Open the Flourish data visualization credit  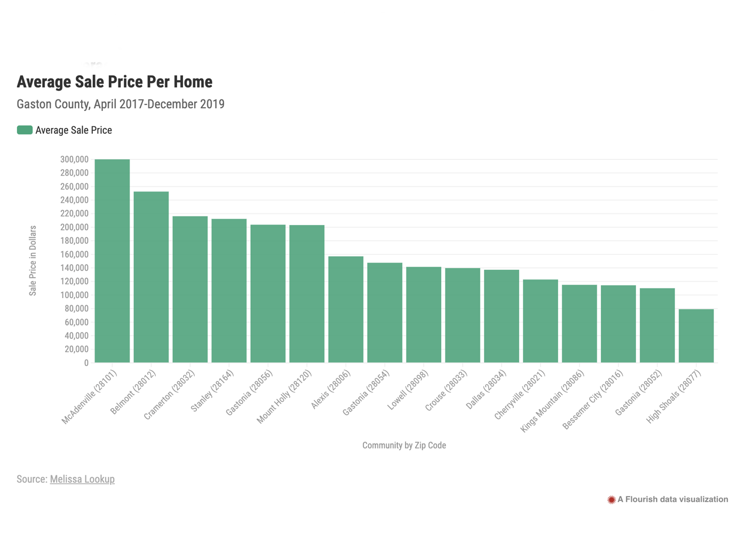(x=672, y=500)
